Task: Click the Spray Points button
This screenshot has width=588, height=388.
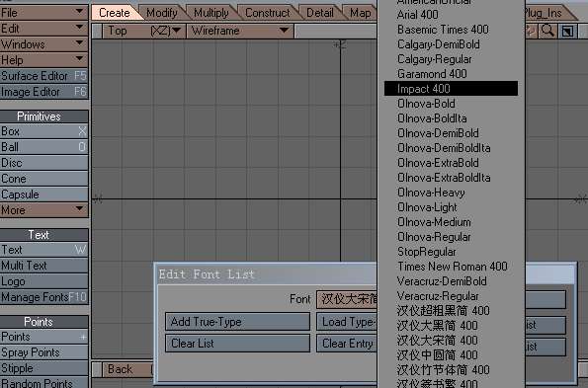Action: (44, 352)
